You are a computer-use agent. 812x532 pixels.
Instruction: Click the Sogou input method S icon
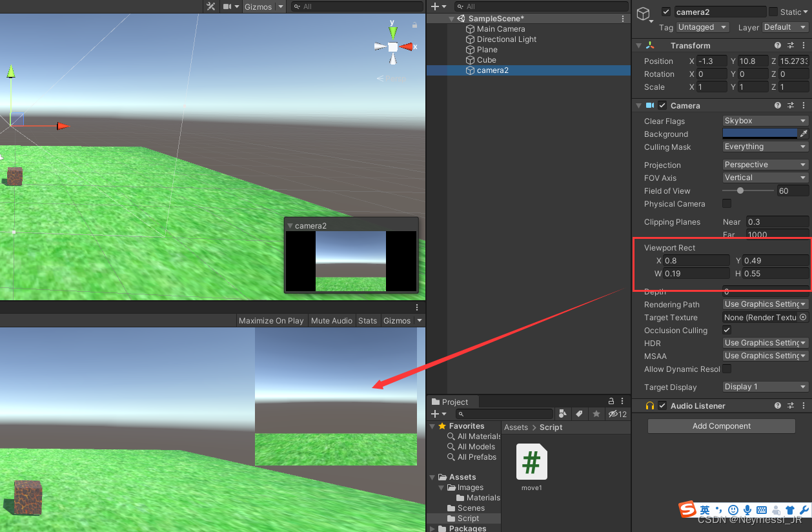coord(688,509)
